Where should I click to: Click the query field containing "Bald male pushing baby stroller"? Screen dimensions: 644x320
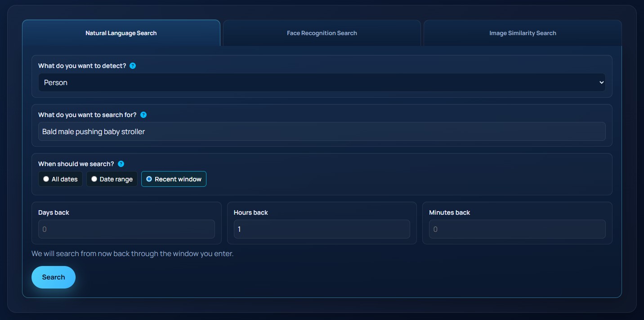(322, 131)
